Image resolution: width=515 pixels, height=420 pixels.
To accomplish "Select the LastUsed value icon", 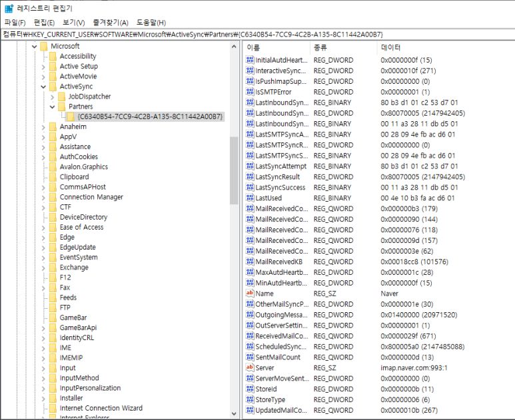I will [x=250, y=198].
